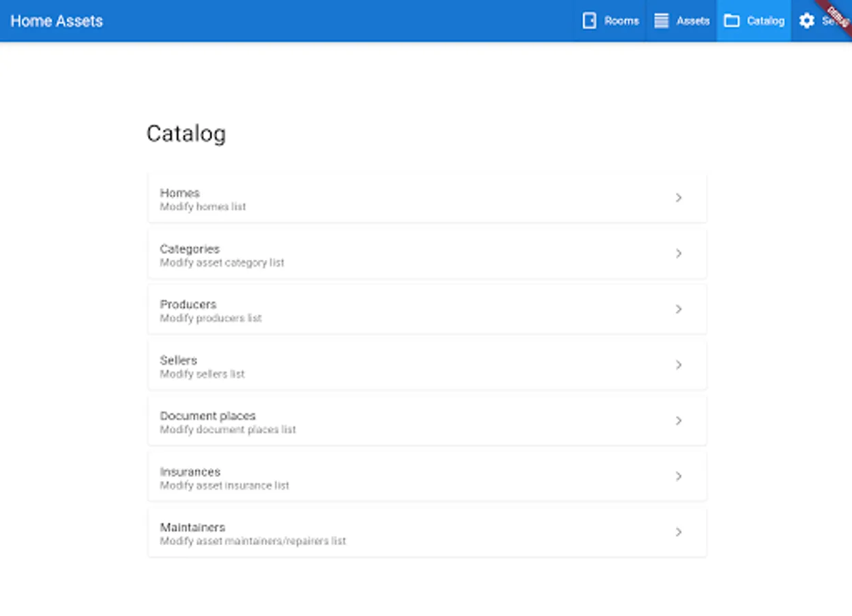Switch to the Rooms tab
852x616 pixels.
621,21
